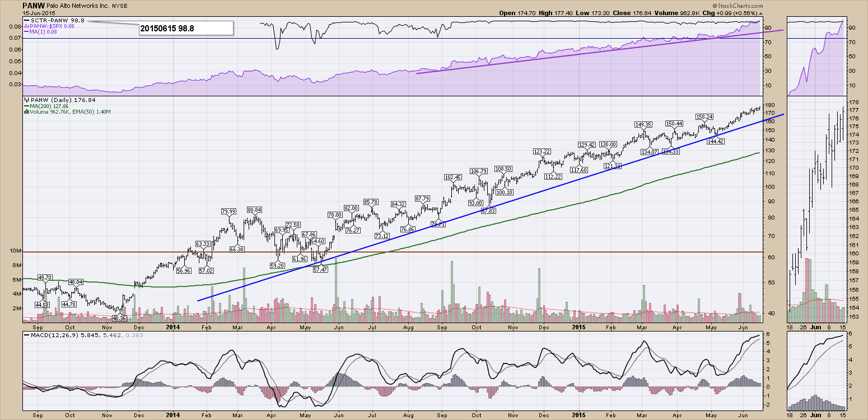Click the purple MA(1) legend line marker
The width and height of the screenshot is (868, 420).
27,32
